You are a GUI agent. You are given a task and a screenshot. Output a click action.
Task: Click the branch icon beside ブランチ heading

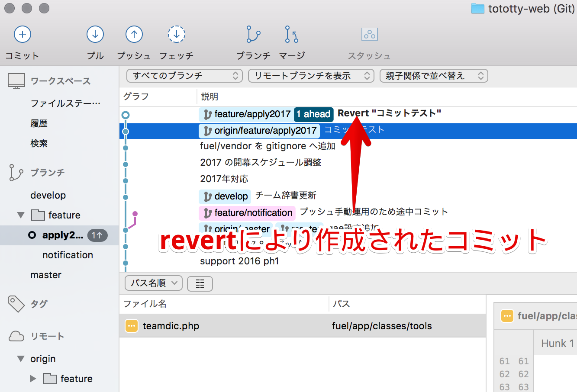(x=16, y=172)
